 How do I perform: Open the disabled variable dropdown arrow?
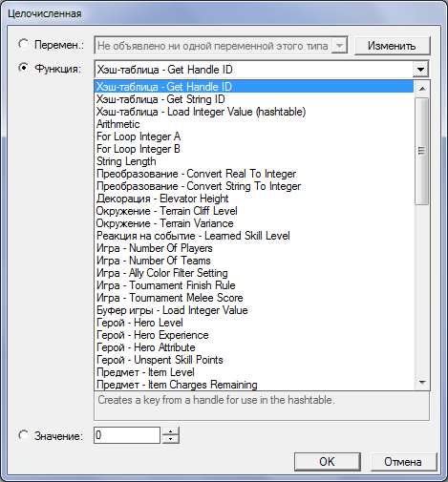[x=339, y=46]
